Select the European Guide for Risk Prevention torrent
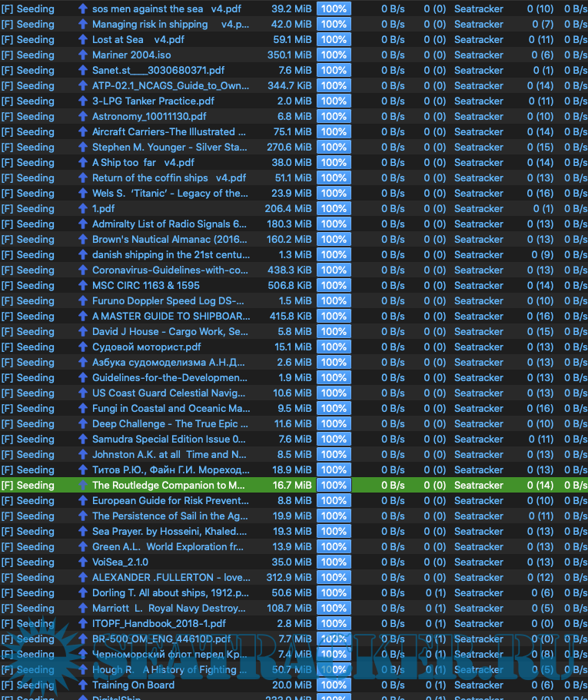Image resolution: width=588 pixels, height=700 pixels. coord(170,501)
